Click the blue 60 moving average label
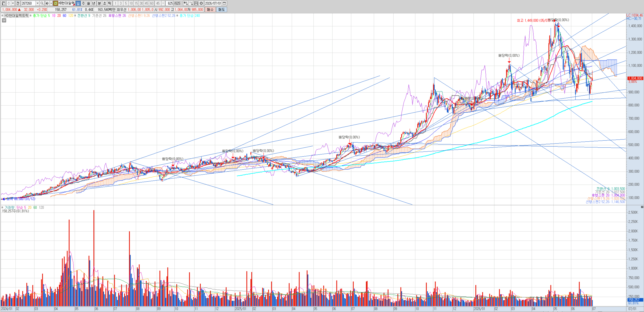The height and width of the screenshot is (312, 644). (64, 16)
